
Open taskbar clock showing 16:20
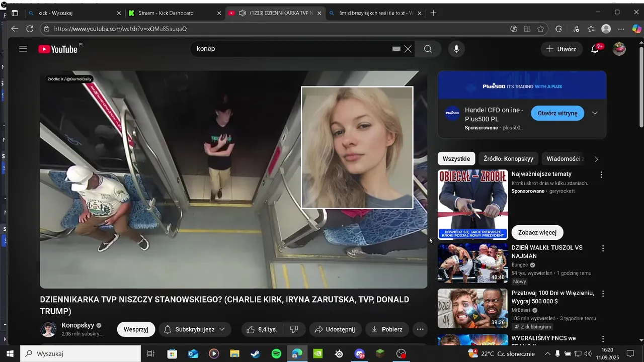tap(607, 354)
